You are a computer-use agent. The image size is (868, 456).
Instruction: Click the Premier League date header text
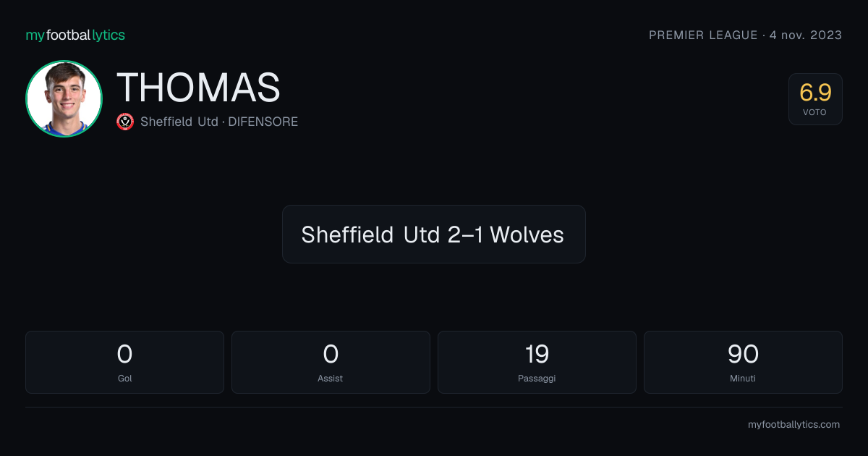pos(746,35)
